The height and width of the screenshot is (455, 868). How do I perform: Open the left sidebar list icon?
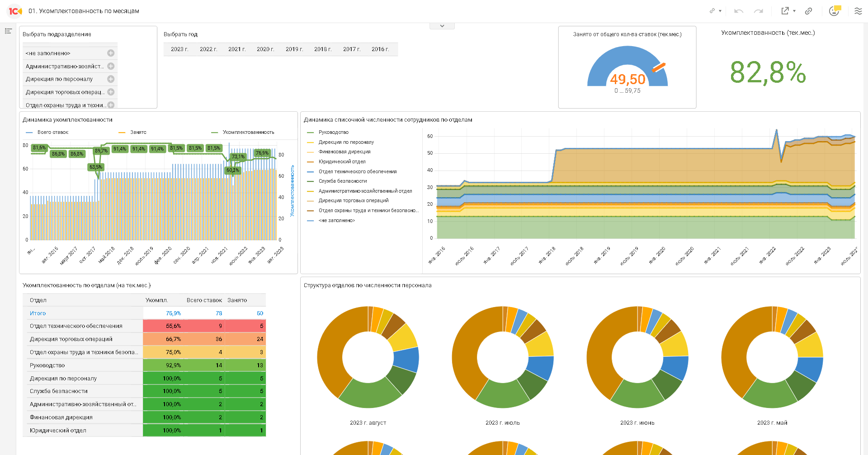click(8, 31)
